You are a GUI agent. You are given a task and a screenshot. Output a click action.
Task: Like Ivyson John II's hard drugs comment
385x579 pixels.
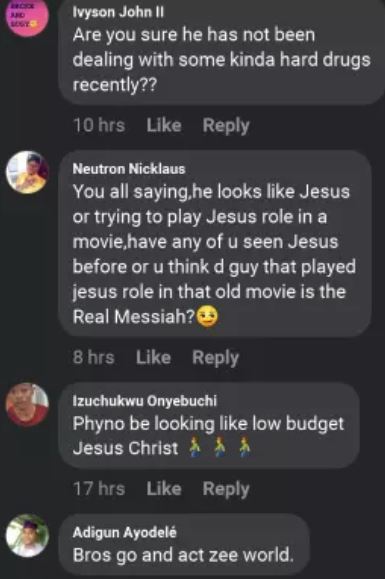click(164, 126)
